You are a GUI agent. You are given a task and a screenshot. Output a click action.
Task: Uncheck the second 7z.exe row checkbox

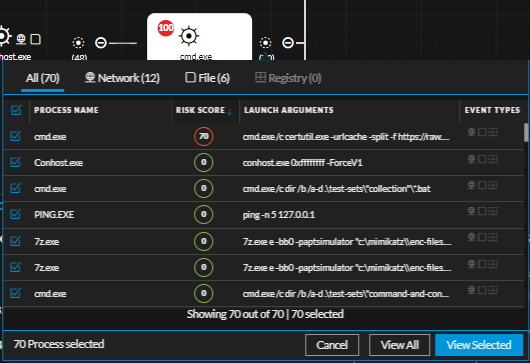click(15, 267)
